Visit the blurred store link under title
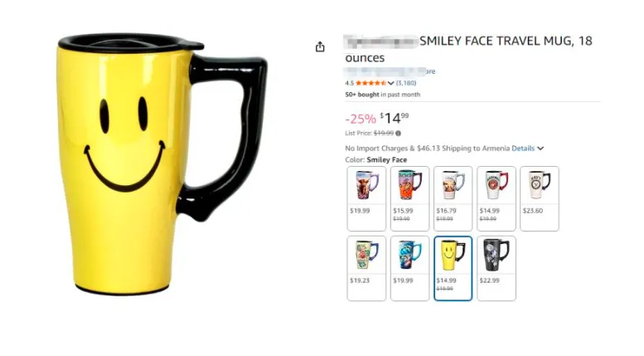The height and width of the screenshot is (356, 644). pos(390,71)
